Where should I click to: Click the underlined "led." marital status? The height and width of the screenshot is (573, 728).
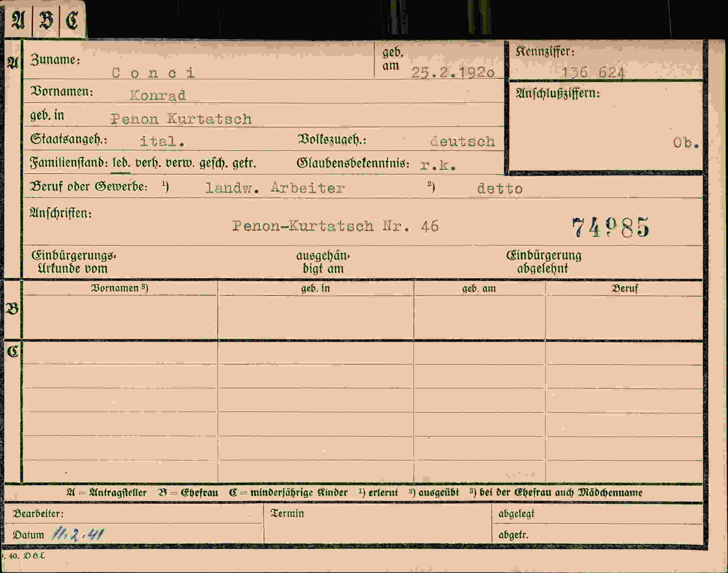point(122,163)
